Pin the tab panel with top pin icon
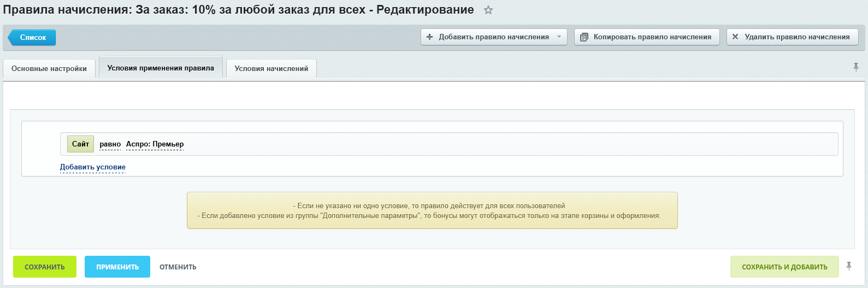The image size is (868, 288). 856,67
